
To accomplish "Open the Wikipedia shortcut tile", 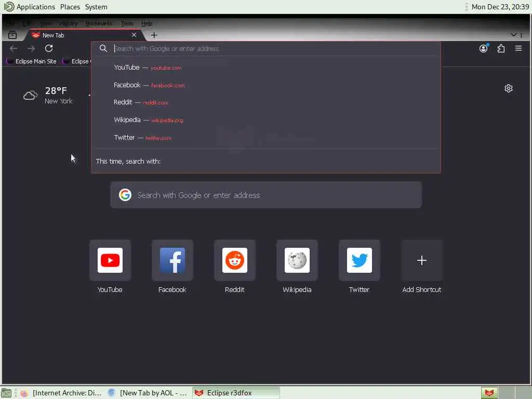I will pyautogui.click(x=297, y=260).
